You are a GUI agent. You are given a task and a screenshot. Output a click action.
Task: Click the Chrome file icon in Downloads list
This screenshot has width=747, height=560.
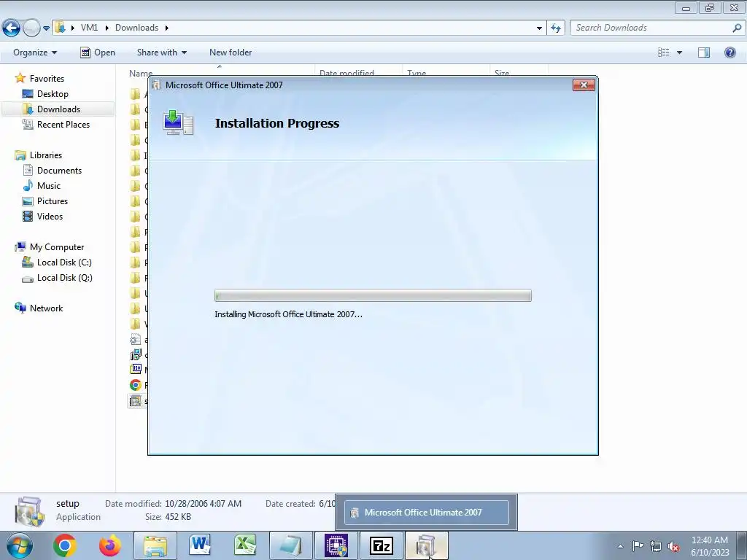pyautogui.click(x=136, y=385)
